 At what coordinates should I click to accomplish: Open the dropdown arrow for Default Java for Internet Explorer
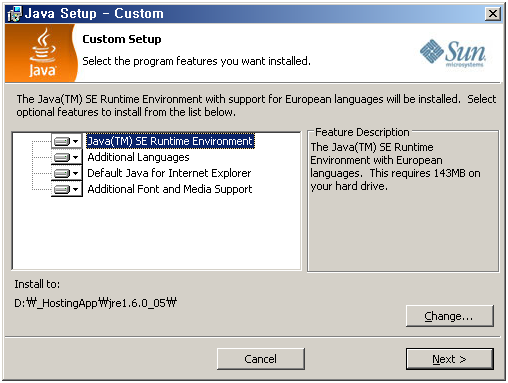[x=76, y=173]
